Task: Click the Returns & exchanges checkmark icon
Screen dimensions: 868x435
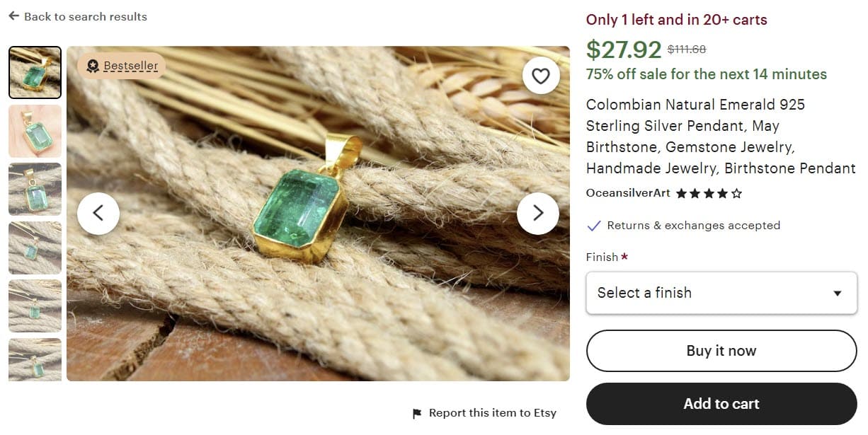Action: click(x=594, y=226)
